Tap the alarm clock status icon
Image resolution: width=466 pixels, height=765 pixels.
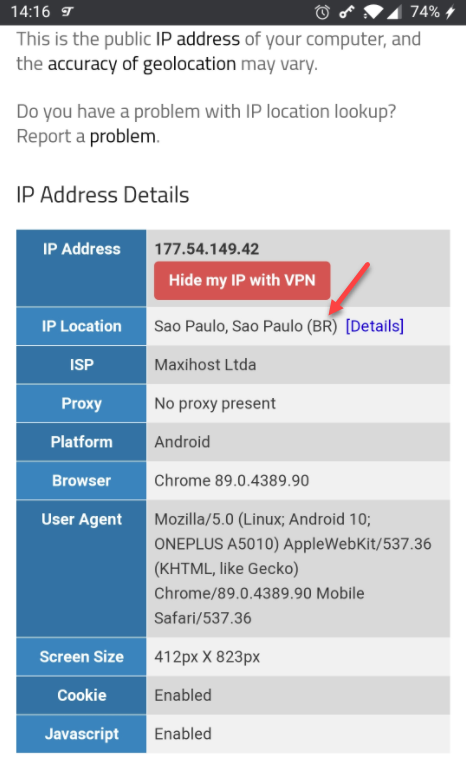click(x=322, y=12)
